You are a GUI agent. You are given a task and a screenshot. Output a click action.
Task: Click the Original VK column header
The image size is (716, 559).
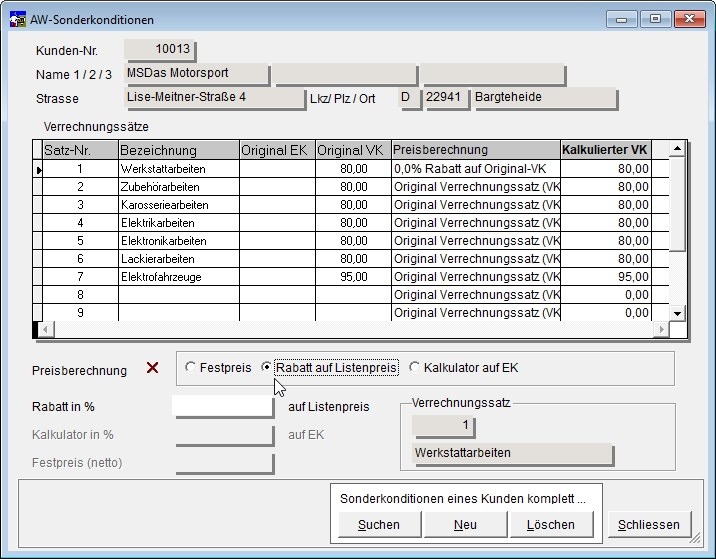click(x=353, y=150)
